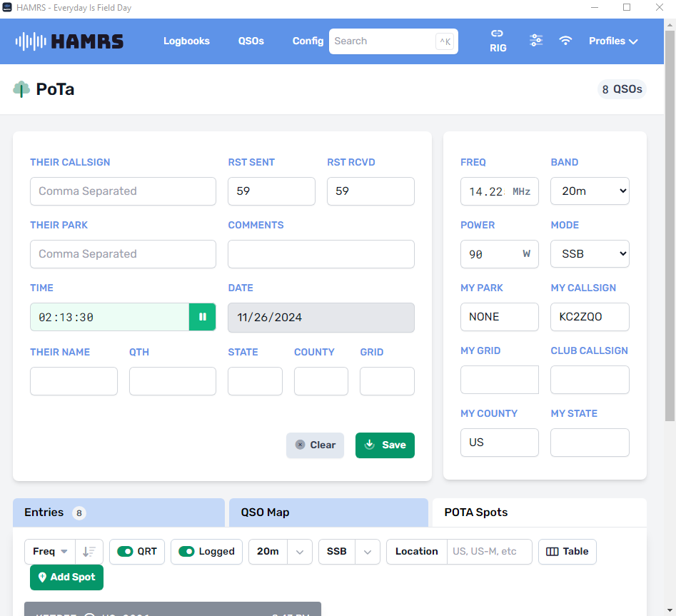The height and width of the screenshot is (616, 676).
Task: Click the HAMRS logo
Action: tap(69, 41)
